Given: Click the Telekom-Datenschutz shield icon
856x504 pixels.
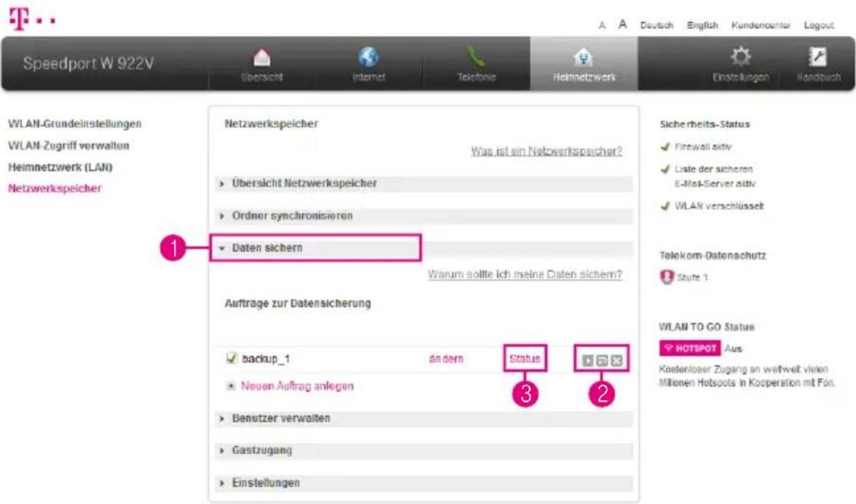Looking at the screenshot, I should pyautogui.click(x=667, y=277).
